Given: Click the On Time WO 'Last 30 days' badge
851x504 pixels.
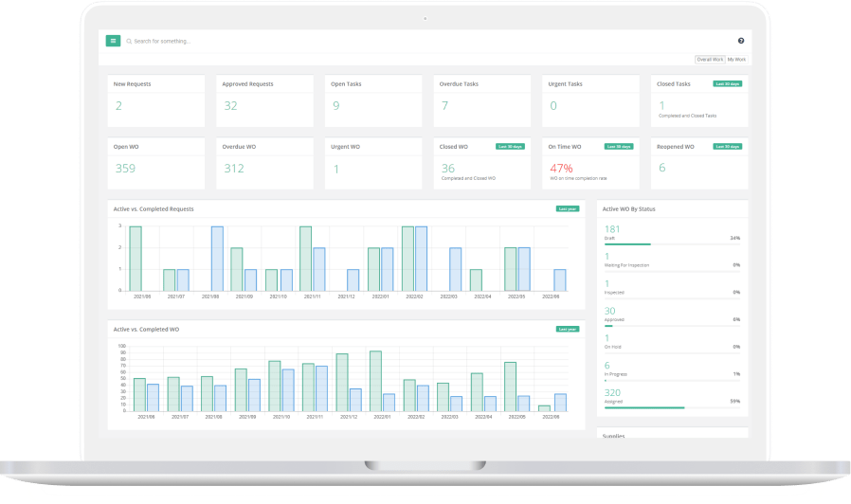Looking at the screenshot, I should pos(619,147).
